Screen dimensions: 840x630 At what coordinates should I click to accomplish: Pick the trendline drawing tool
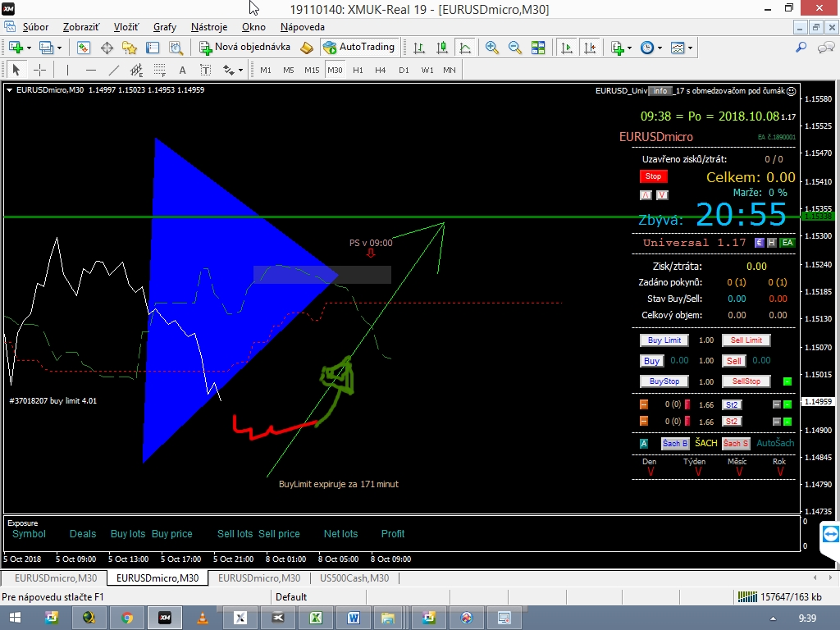[114, 70]
